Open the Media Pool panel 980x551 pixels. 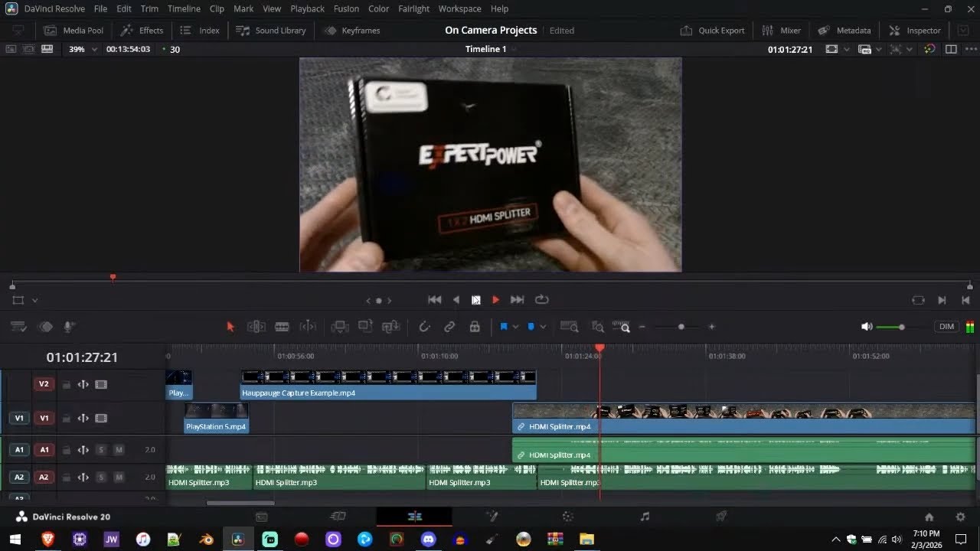point(73,31)
